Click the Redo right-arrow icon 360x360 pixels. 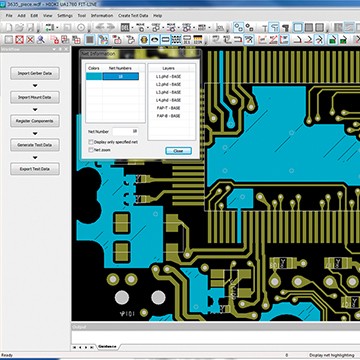pyautogui.click(x=110, y=27)
